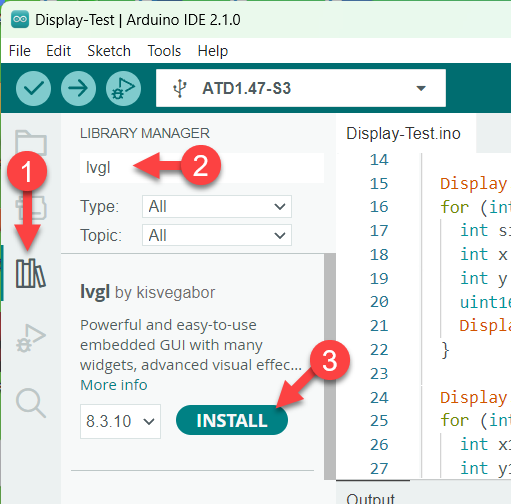
Task: Click line number 27 in the gutter
Action: tap(379, 468)
